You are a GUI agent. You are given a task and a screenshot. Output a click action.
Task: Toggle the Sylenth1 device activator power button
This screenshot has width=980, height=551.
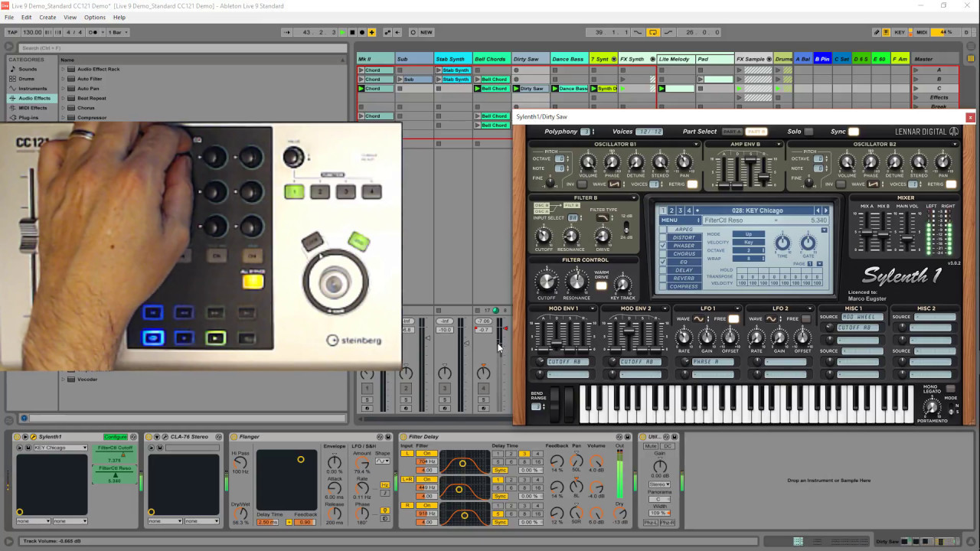point(17,437)
